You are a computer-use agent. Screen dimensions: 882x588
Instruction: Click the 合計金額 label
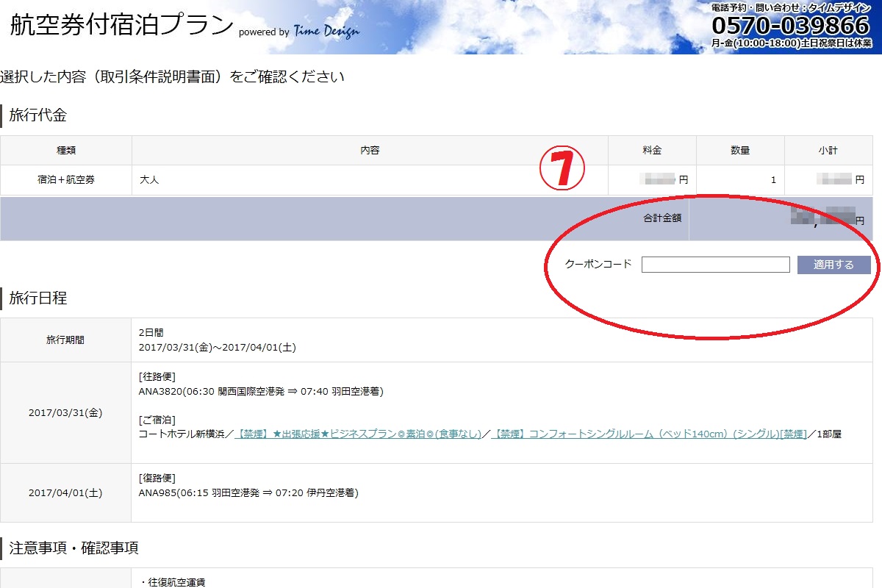(x=661, y=218)
